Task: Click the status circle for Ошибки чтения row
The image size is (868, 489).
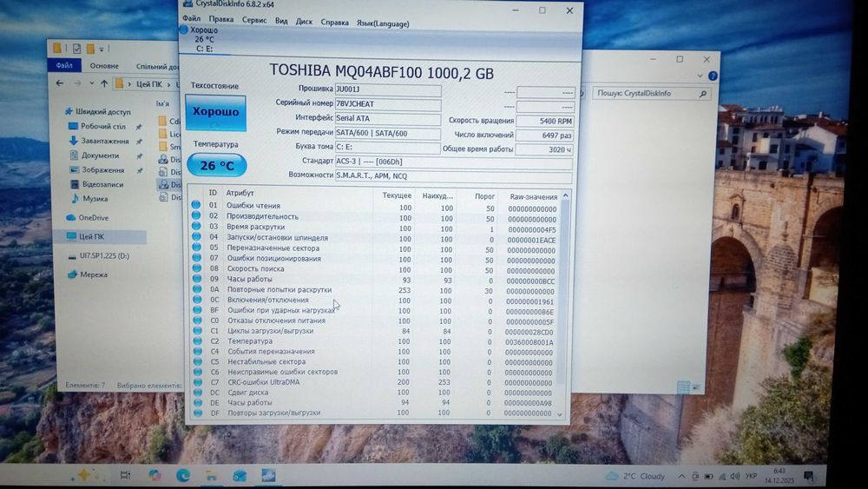Action: 196,204
